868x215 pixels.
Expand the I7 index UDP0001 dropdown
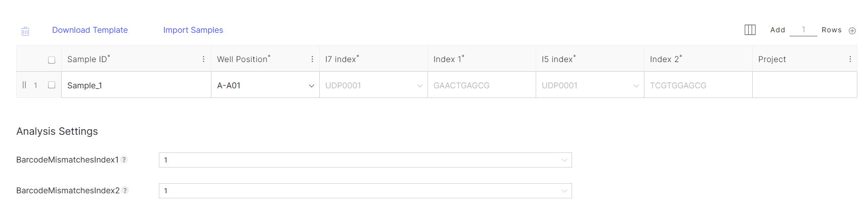pos(419,86)
